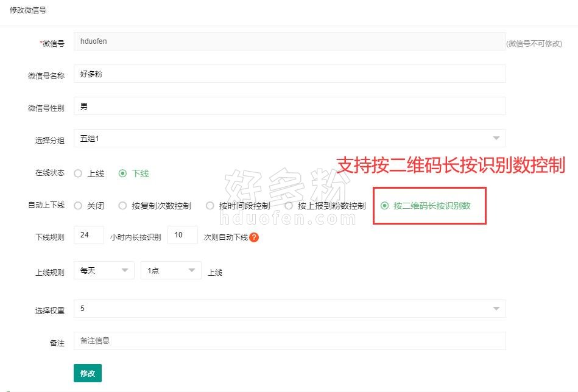Open the 选择分组 dropdown showing 五组1
Screen dimensions: 578x392
[x=289, y=139]
